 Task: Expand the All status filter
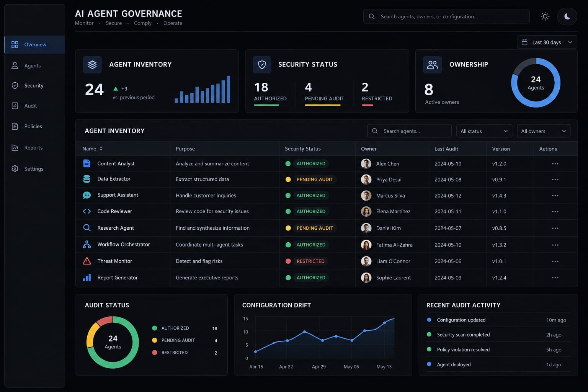pos(484,131)
